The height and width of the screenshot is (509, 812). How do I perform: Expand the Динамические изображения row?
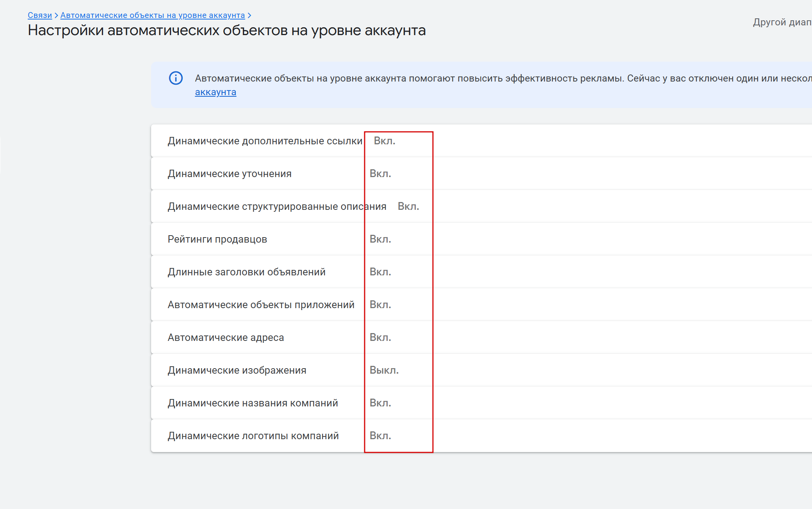coord(237,370)
